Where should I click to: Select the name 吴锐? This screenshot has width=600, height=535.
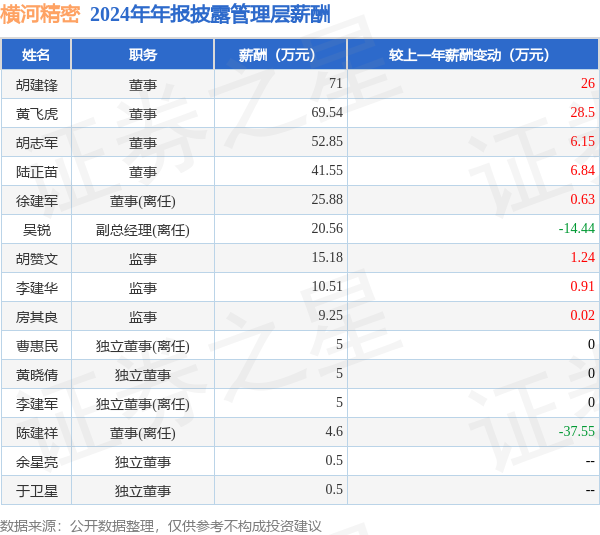[x=37, y=230]
